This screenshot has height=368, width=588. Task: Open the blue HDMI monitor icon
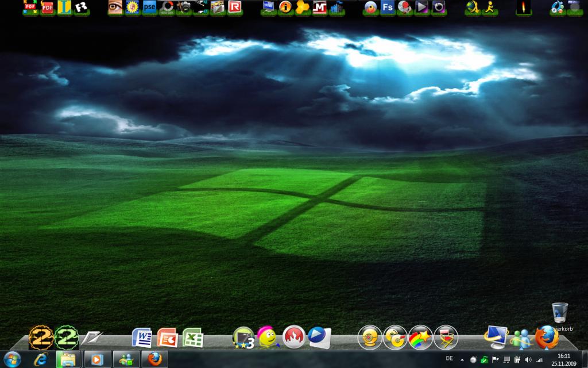click(x=268, y=7)
